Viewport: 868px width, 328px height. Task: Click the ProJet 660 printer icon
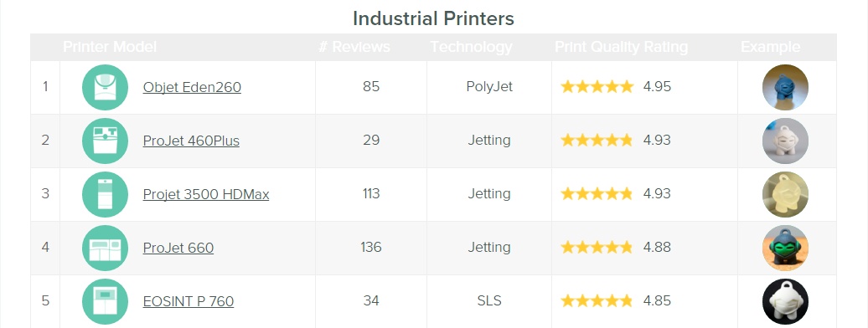(106, 248)
